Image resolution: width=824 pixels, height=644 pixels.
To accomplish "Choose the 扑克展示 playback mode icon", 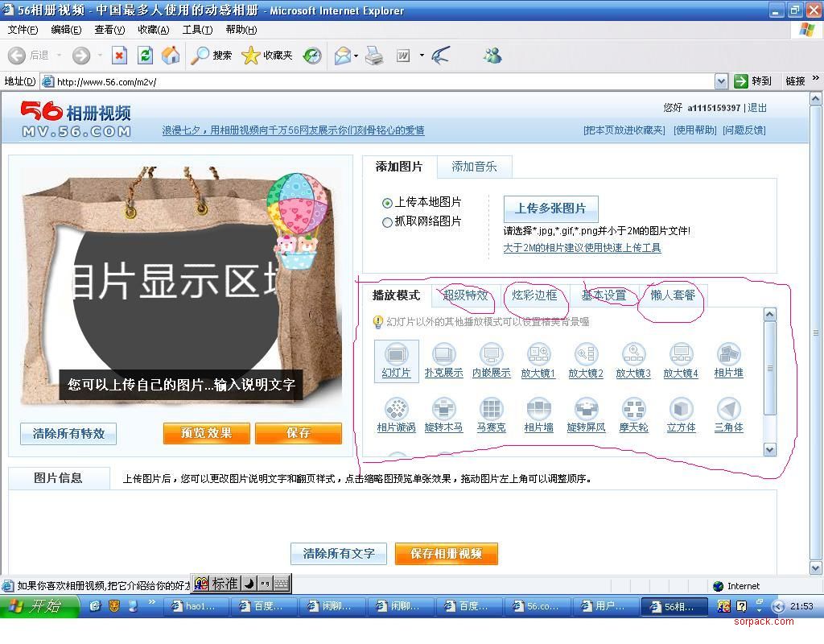I will [443, 354].
